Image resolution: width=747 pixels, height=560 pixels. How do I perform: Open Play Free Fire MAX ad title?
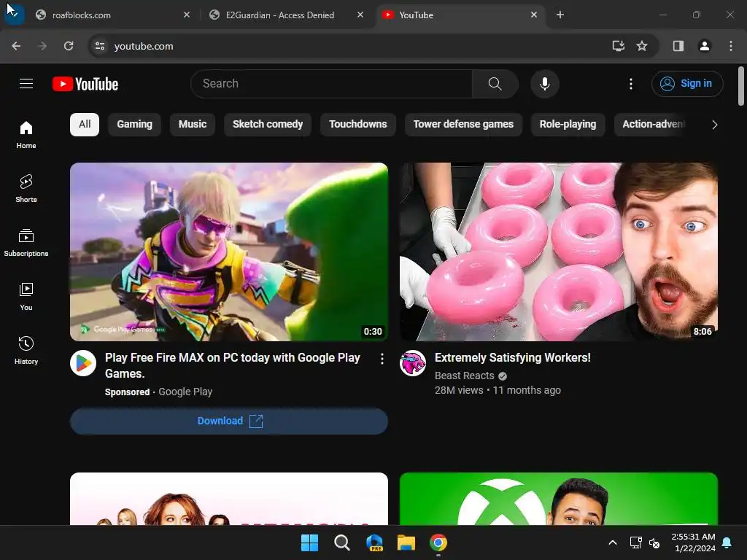point(233,365)
